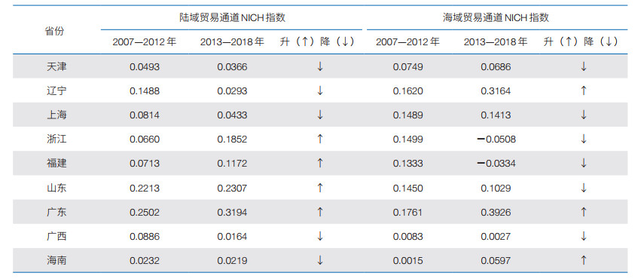Click 2013—2018年 under the 陆域 header
644x279 pixels.
point(233,42)
